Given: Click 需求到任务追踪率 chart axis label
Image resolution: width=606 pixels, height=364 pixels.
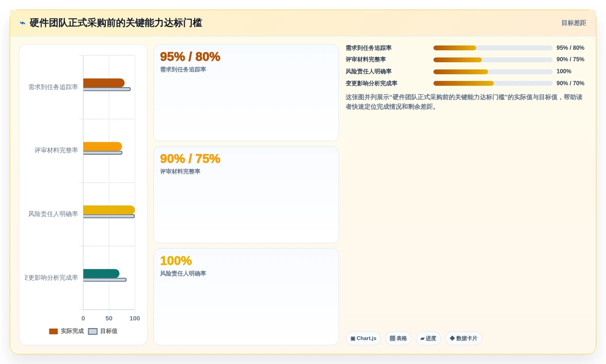Looking at the screenshot, I should tap(53, 87).
